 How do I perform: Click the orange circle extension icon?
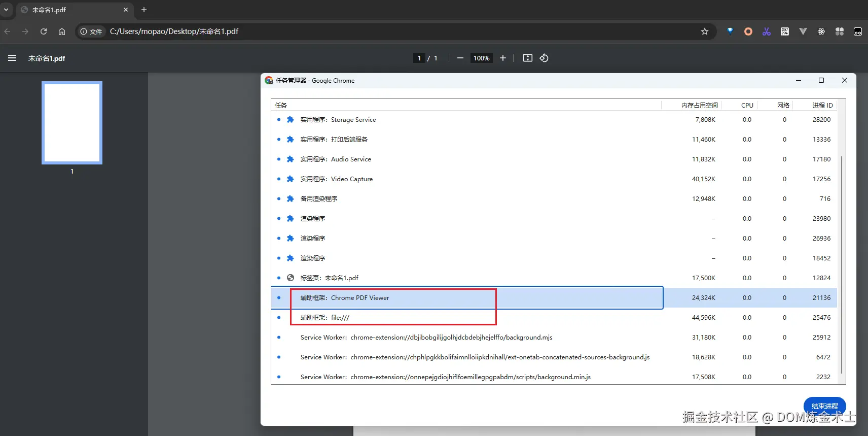click(748, 31)
